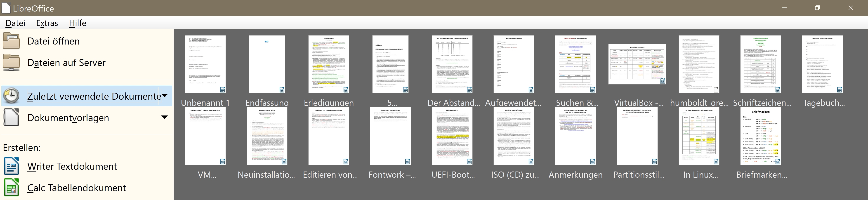Open the Partitionsstil... document thumbnail

click(637, 136)
